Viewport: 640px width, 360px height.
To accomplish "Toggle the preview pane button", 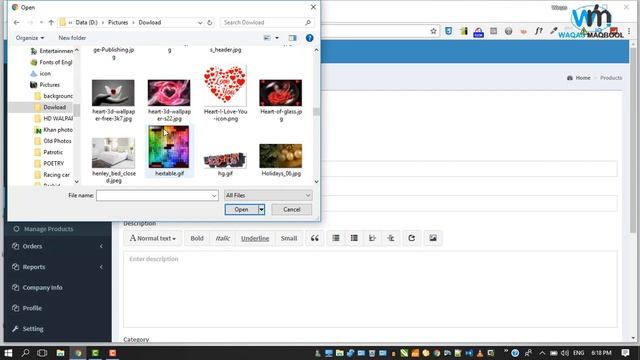I will pyautogui.click(x=293, y=38).
